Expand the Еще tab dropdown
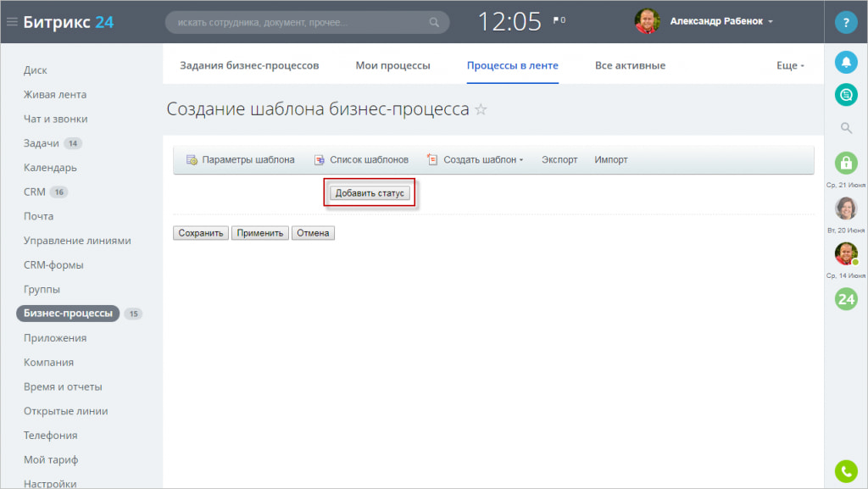This screenshot has height=489, width=868. point(790,66)
